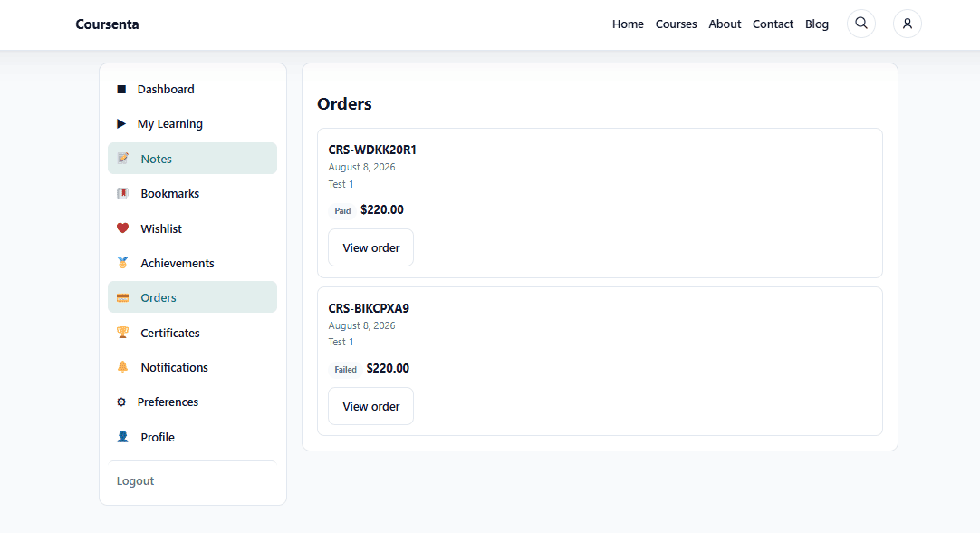Log out using the Logout link
The image size is (980, 533).
click(x=135, y=480)
